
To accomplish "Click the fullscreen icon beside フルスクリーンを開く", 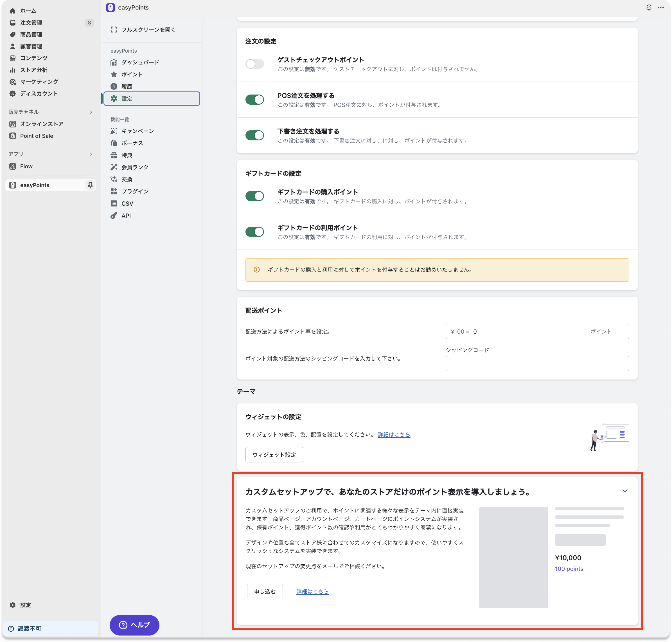I will coord(114,30).
